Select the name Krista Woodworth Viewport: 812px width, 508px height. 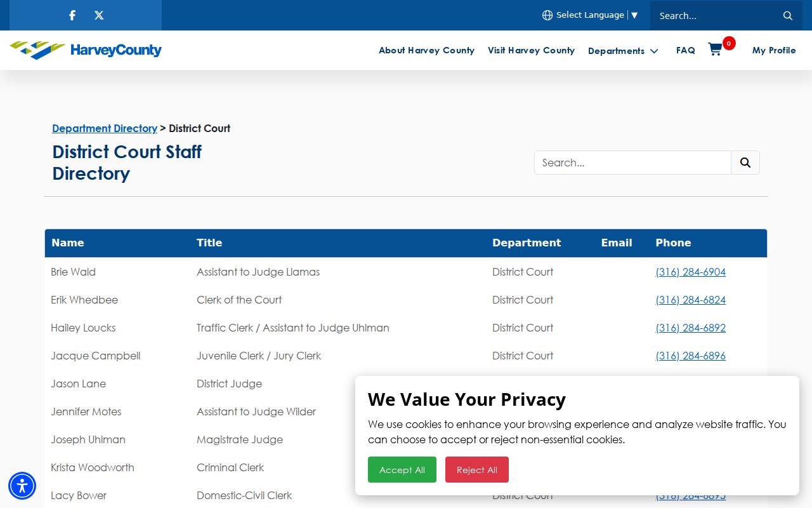pyautogui.click(x=93, y=467)
